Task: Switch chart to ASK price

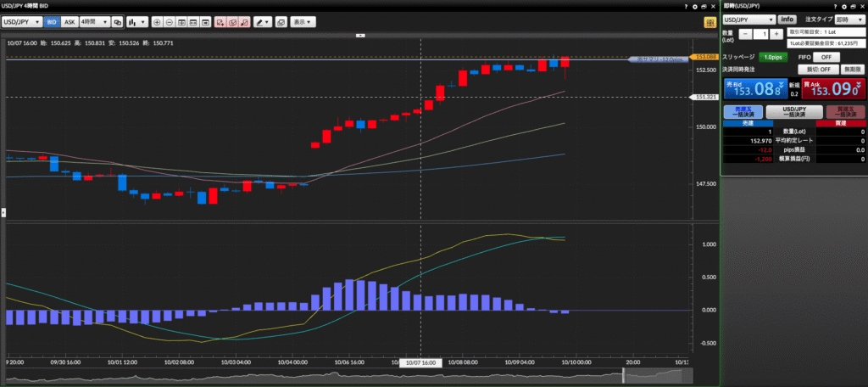Action: tap(70, 21)
